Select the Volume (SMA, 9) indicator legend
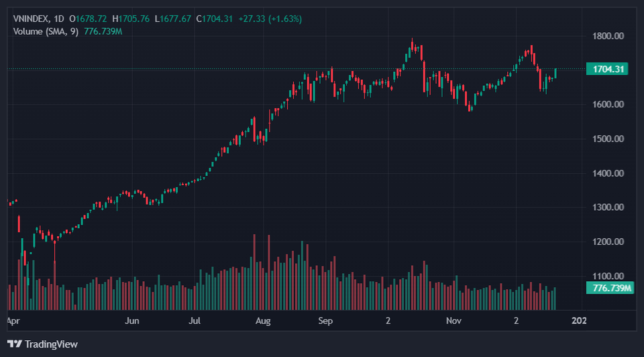The width and height of the screenshot is (644, 357). pos(46,31)
